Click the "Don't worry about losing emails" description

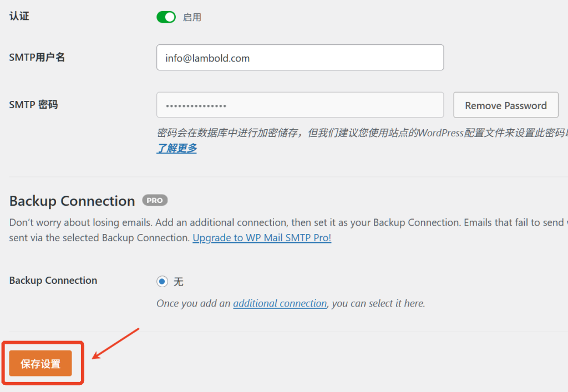222,223
